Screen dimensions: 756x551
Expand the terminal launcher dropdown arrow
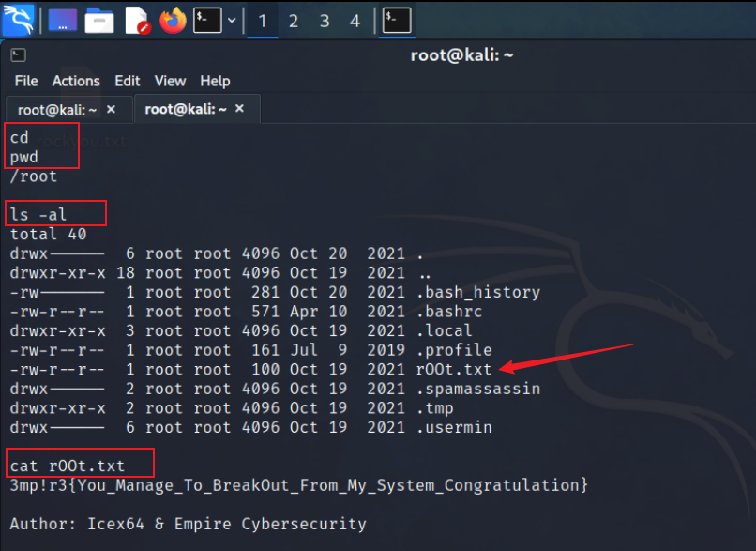point(229,20)
